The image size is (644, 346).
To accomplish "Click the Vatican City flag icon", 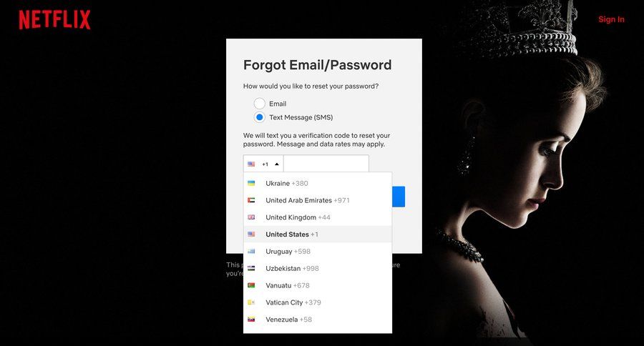I will 251,302.
